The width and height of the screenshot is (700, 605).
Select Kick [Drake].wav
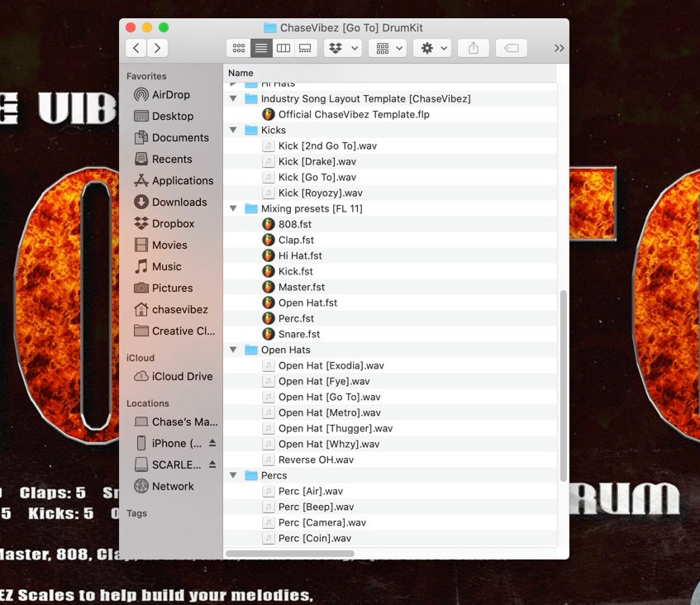point(390,161)
